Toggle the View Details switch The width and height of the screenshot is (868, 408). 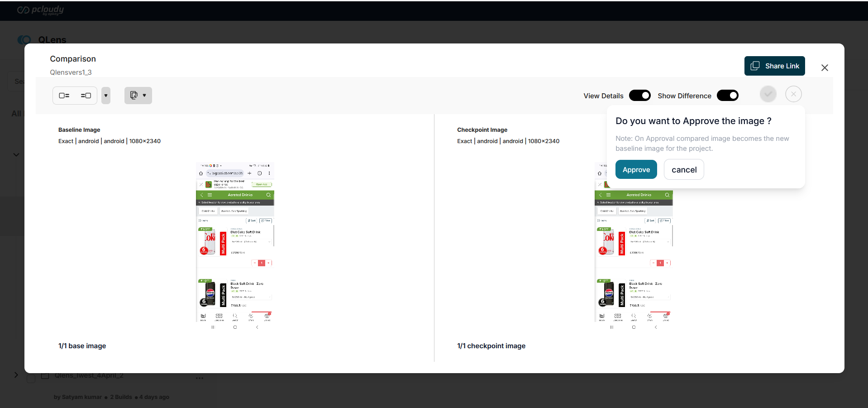(639, 96)
